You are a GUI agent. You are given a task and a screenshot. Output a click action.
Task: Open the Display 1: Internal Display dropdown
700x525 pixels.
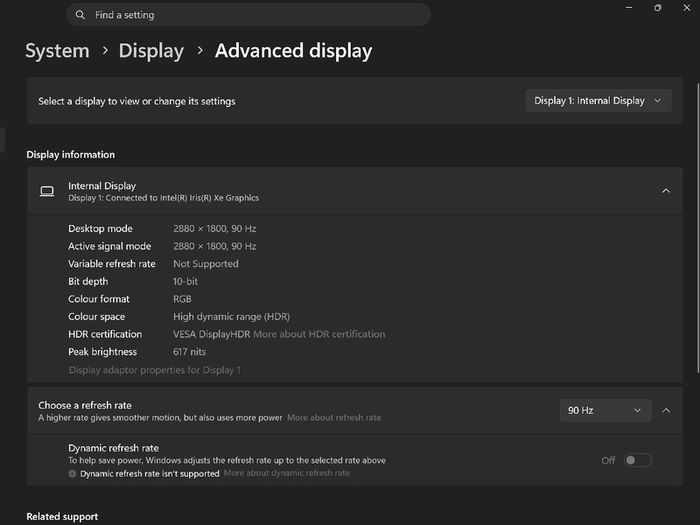click(598, 101)
